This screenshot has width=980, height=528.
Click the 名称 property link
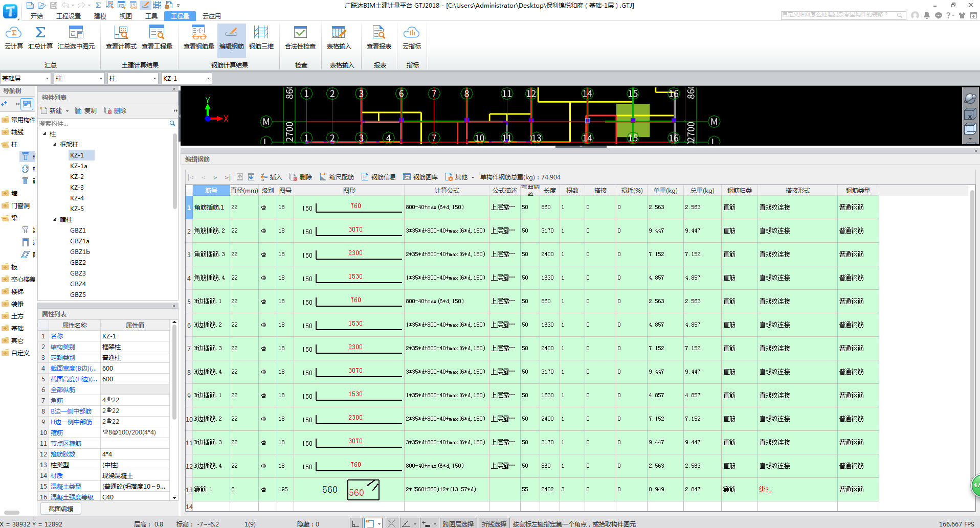tap(57, 336)
